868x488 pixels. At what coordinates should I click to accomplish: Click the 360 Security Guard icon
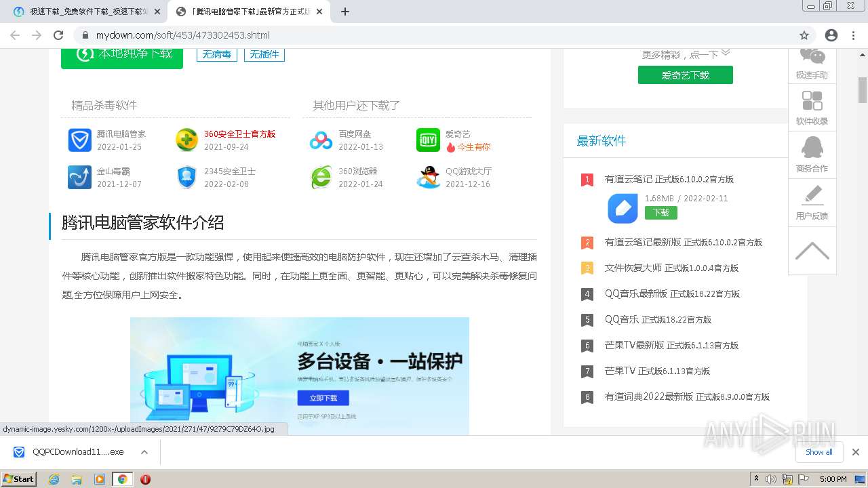point(186,140)
